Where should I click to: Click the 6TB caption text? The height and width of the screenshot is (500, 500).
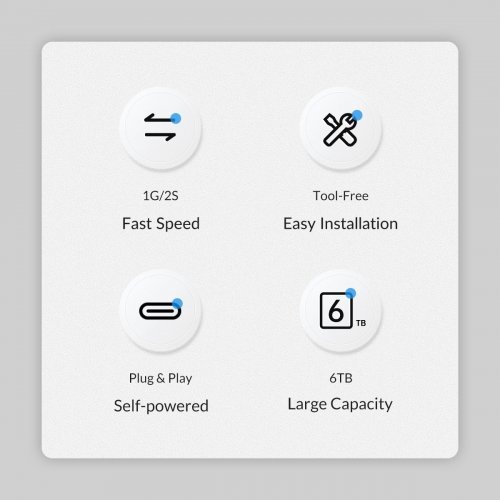pos(341,378)
